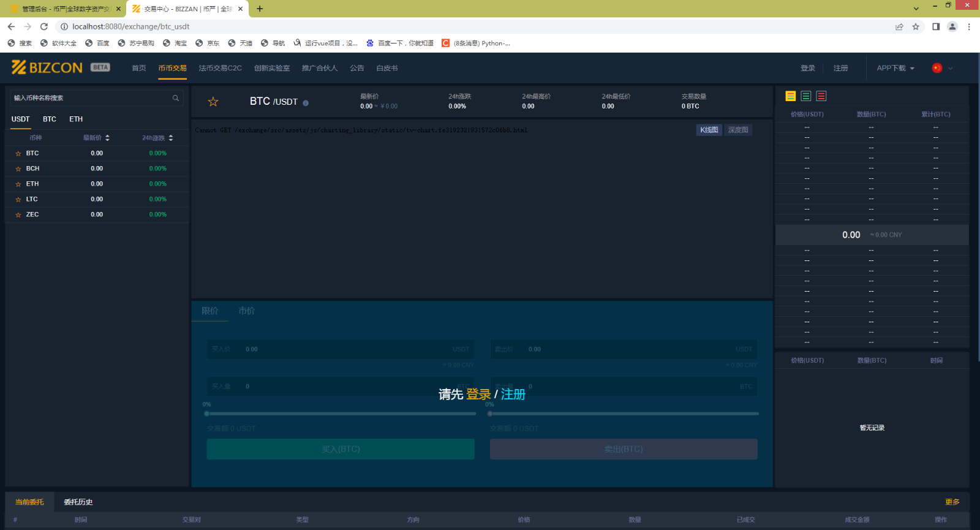Click the buy percentage slider handle

pos(207,414)
